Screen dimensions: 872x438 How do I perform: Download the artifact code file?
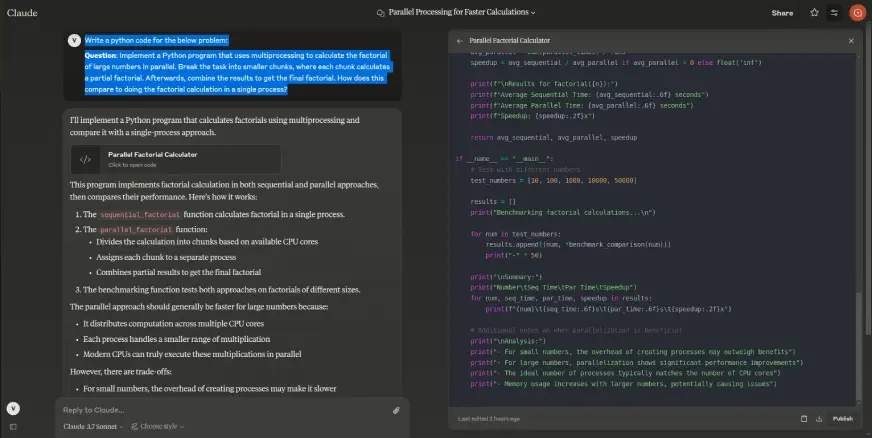(x=819, y=418)
